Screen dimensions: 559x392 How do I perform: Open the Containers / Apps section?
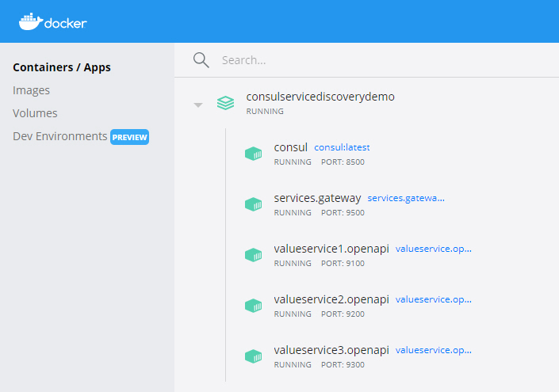point(62,67)
